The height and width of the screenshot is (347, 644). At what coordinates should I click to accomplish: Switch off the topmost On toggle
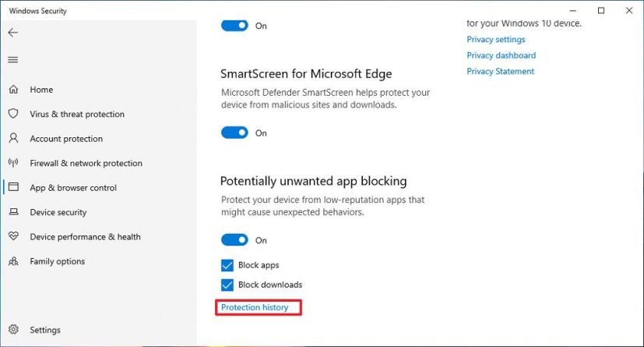[234, 26]
